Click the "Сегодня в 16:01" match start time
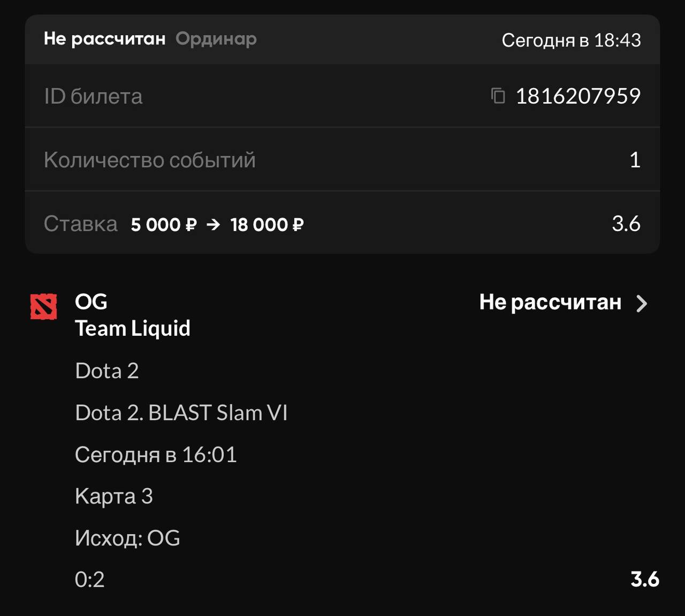Viewport: 685px width, 616px height. point(156,455)
